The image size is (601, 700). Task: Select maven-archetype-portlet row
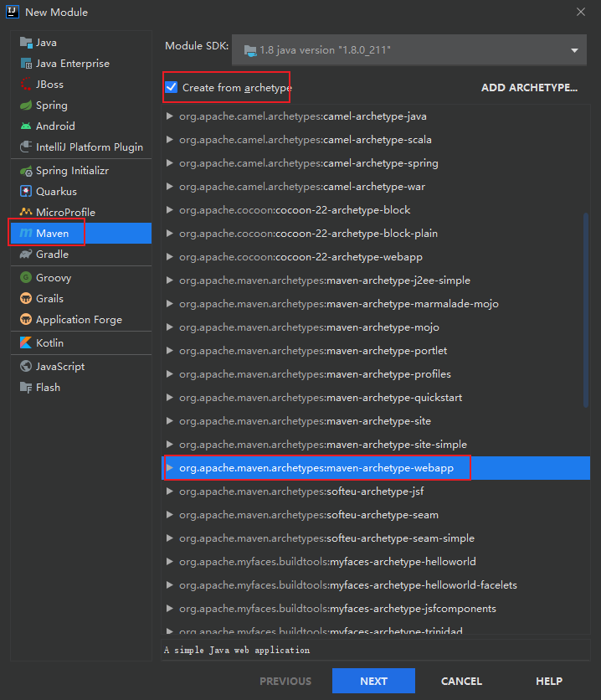[x=376, y=351]
